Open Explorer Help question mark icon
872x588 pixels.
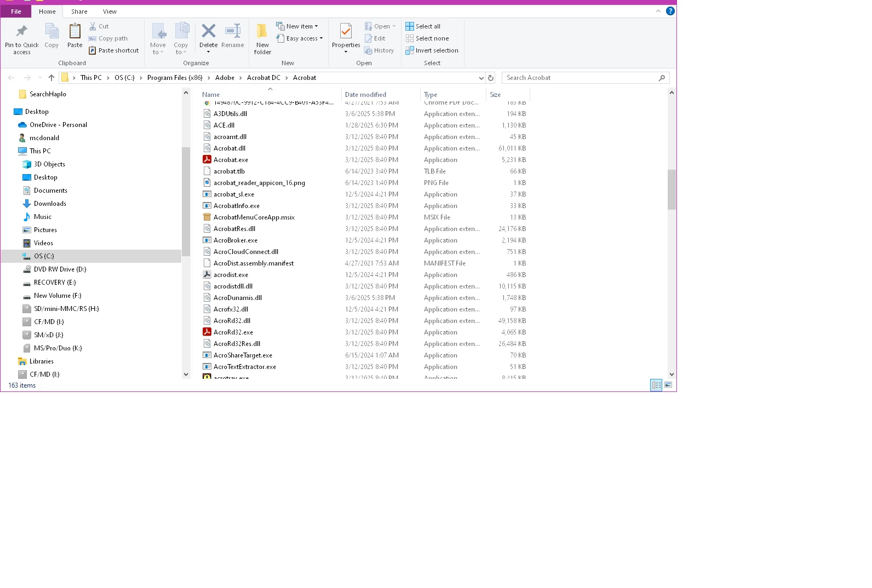coord(670,11)
